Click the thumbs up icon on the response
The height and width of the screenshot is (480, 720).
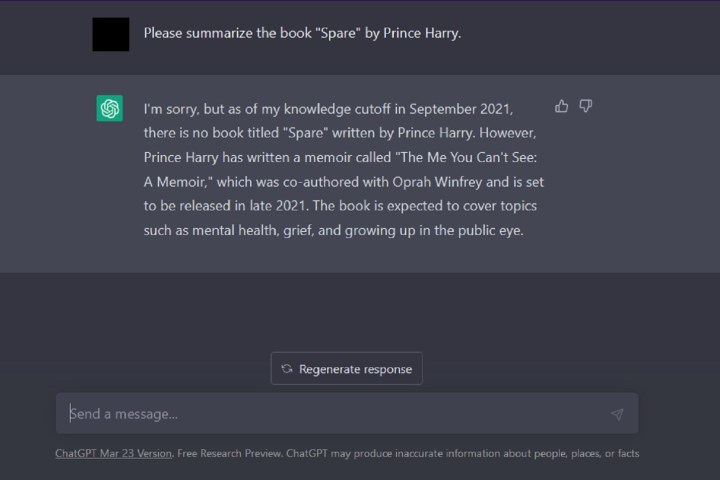tap(561, 106)
